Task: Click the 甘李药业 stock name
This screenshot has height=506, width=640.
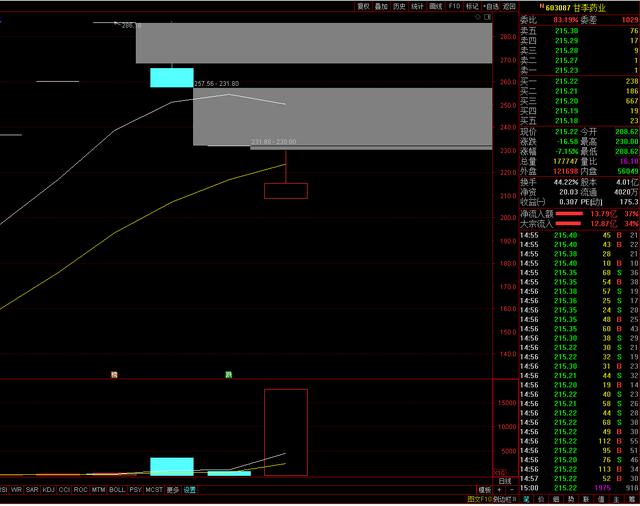Action: click(589, 8)
